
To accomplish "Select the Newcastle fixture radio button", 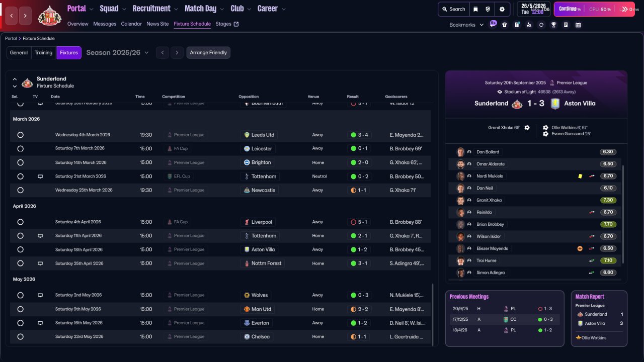I will click(20, 191).
